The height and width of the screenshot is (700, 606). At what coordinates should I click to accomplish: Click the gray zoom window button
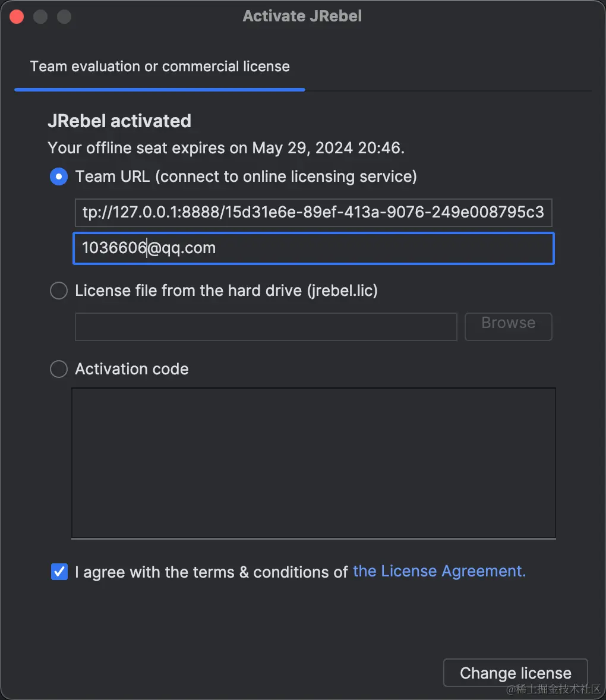point(64,17)
